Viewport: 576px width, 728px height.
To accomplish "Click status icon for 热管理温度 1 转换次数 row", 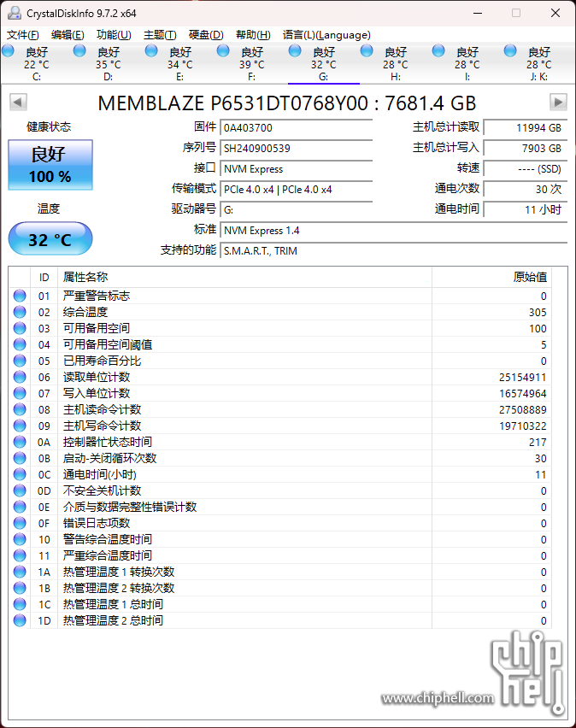I will [x=20, y=572].
